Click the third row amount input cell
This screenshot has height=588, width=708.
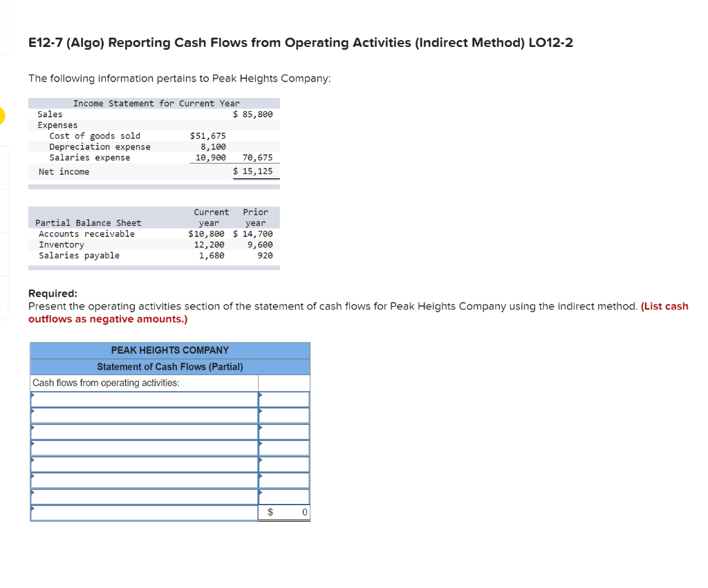pyautogui.click(x=283, y=431)
